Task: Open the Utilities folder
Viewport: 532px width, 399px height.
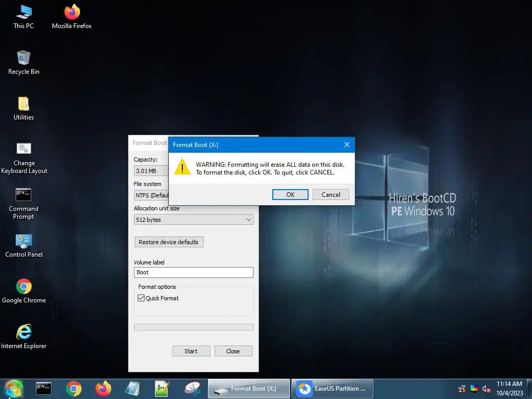Action: (x=23, y=108)
